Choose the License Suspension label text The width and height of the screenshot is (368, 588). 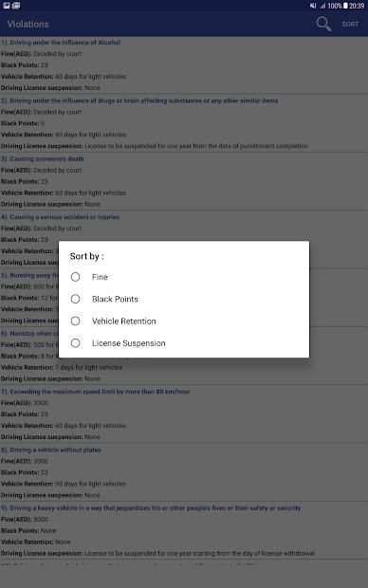(129, 343)
